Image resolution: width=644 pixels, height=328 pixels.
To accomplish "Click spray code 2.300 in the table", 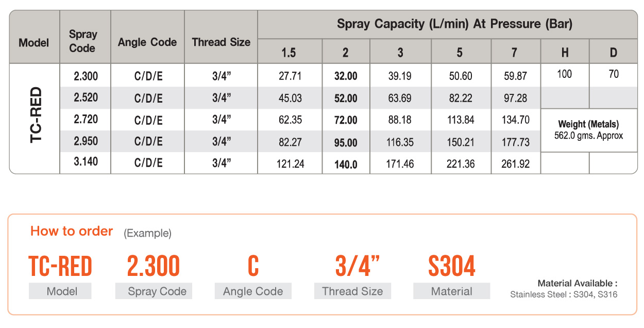I will (x=86, y=76).
